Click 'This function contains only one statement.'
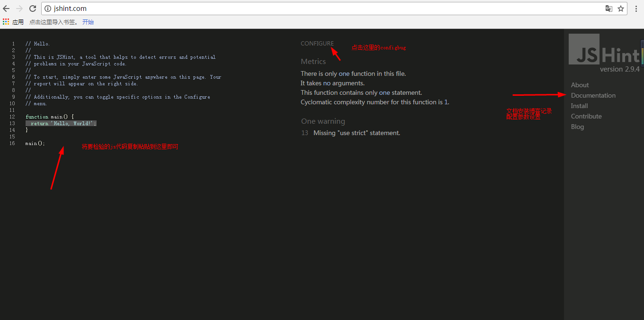The image size is (644, 320). (361, 92)
